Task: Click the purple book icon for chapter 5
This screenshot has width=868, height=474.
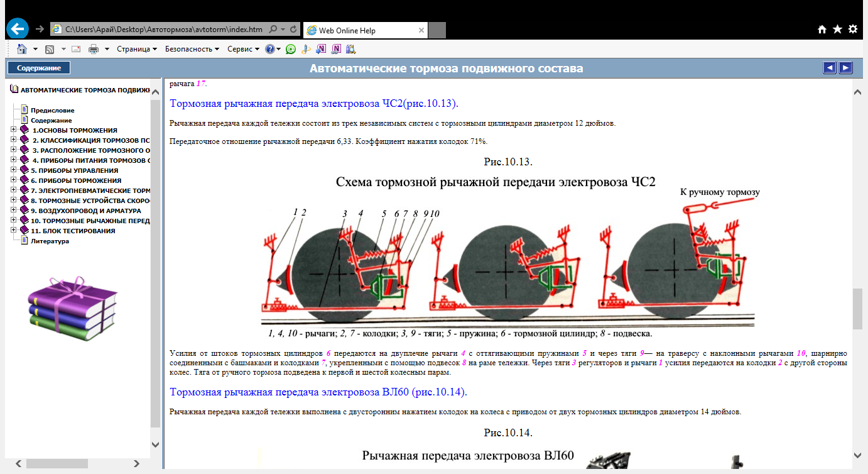Action: click(x=24, y=170)
